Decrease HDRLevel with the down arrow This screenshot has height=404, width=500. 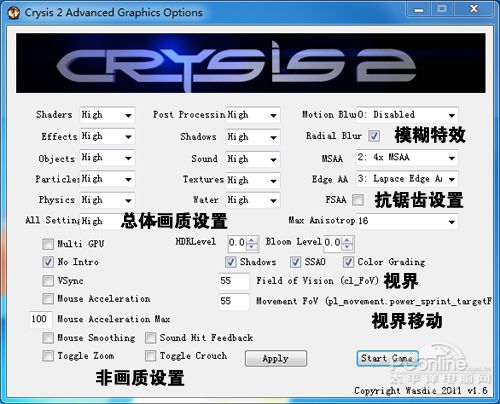click(x=252, y=247)
